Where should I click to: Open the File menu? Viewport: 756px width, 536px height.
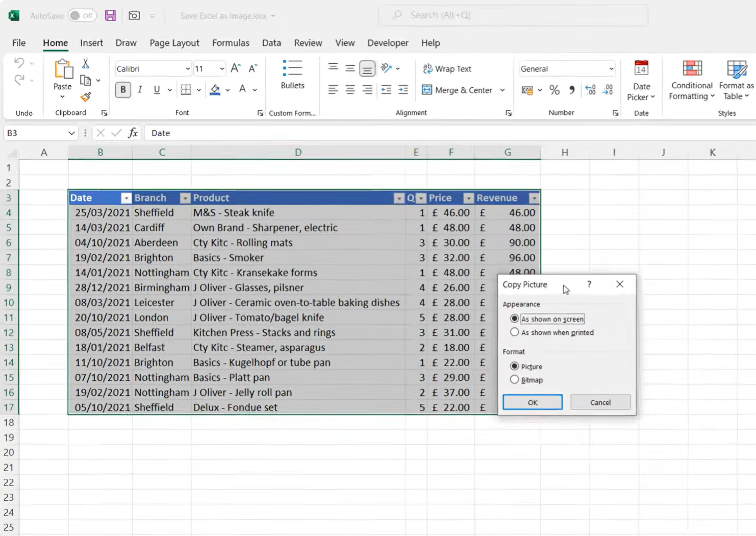pyautogui.click(x=19, y=43)
